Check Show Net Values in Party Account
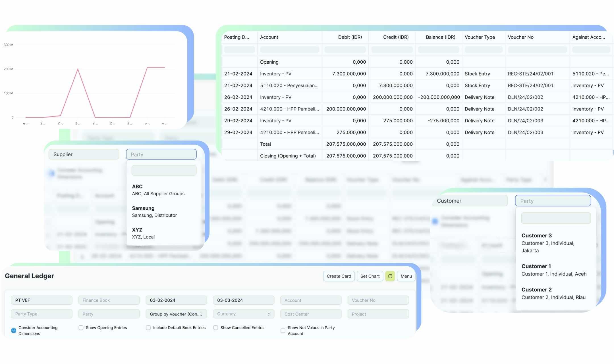Screen dimensions: 614x364 click(283, 330)
